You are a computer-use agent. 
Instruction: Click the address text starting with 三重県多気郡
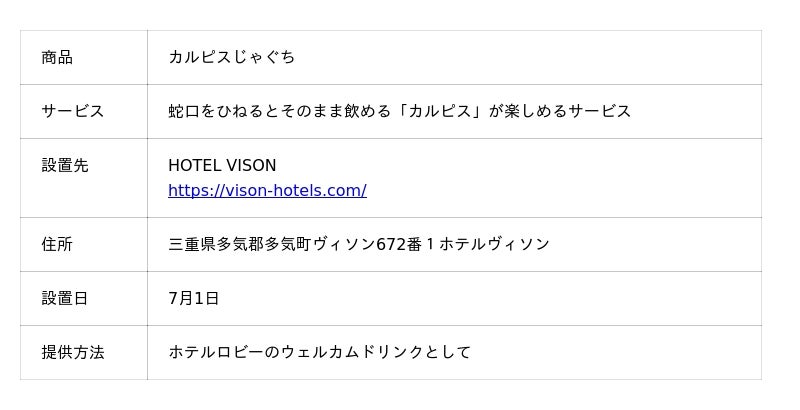click(x=358, y=244)
